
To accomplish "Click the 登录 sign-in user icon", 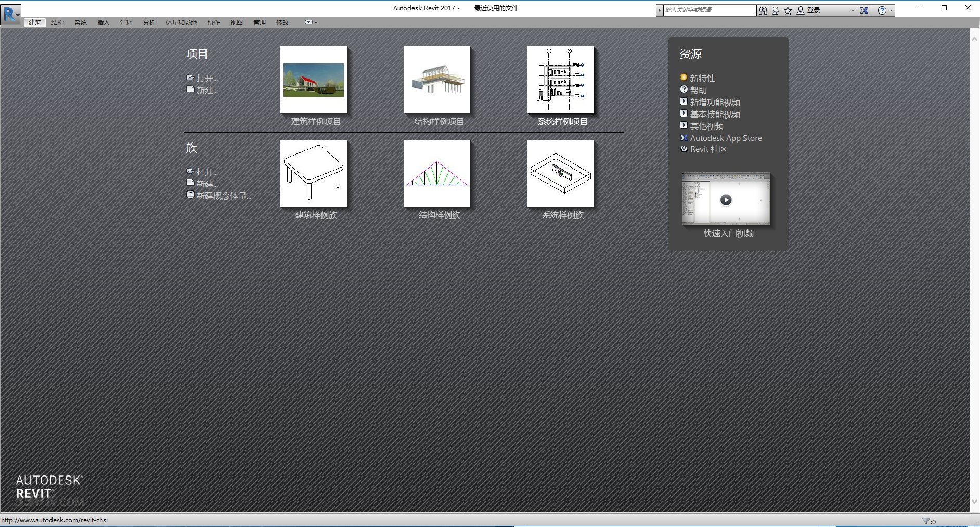I will [x=801, y=10].
